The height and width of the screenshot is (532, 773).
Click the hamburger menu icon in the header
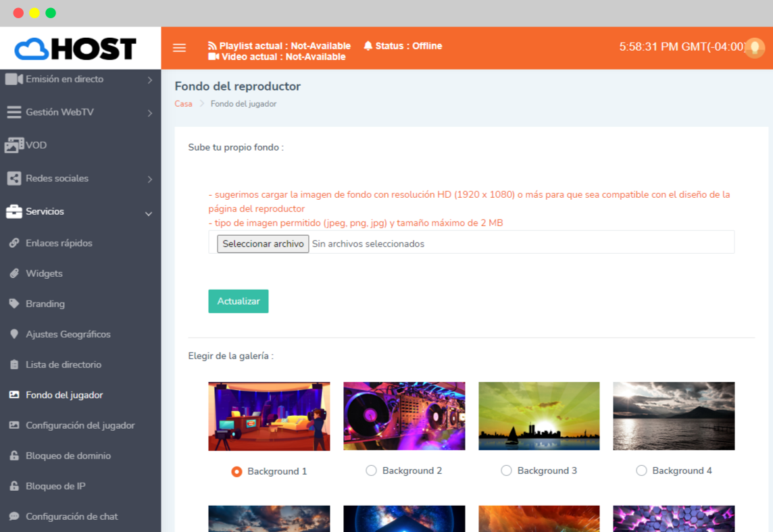[180, 48]
